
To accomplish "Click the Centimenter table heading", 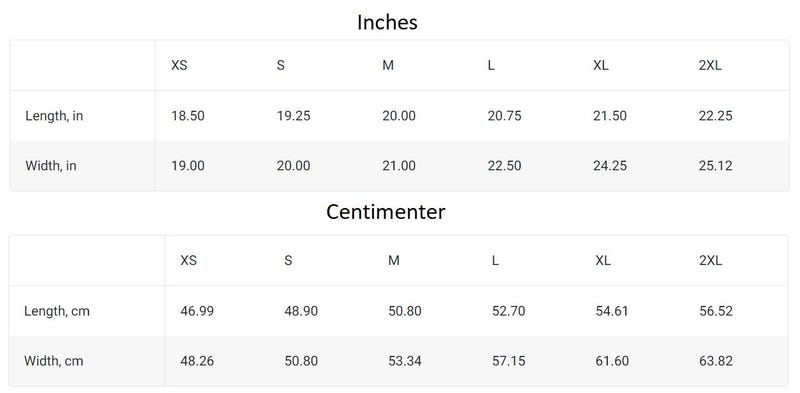I will coord(386,211).
